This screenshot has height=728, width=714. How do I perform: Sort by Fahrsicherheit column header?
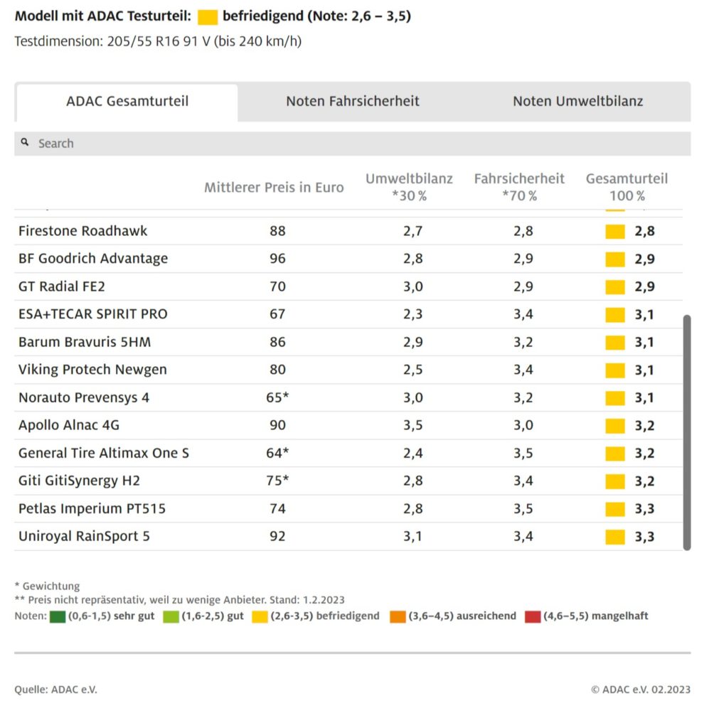pos(519,187)
